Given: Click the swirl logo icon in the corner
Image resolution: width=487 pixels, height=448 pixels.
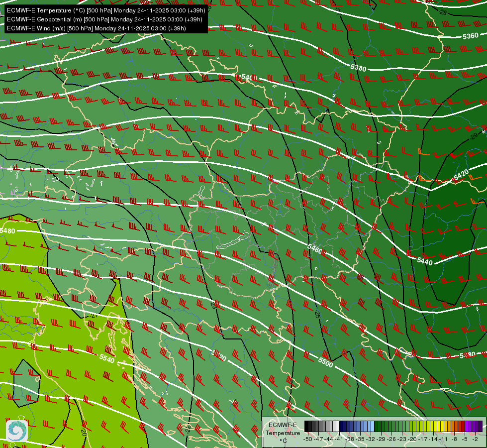Looking at the screenshot, I should (x=17, y=431).
